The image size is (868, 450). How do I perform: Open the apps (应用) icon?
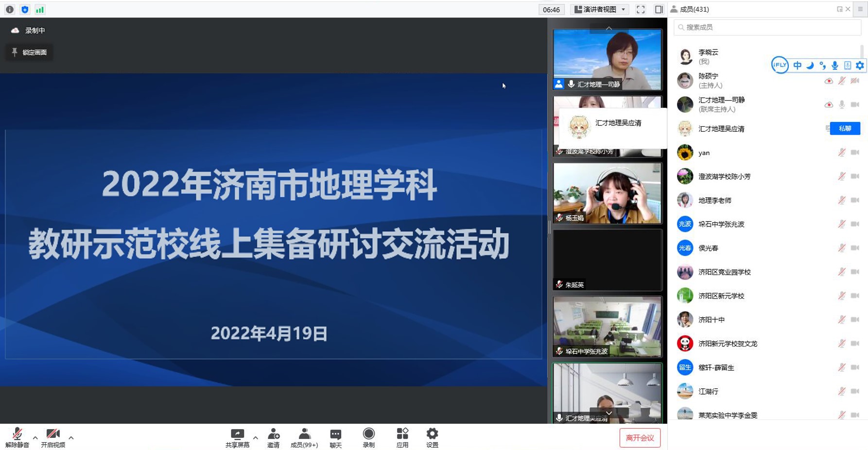pyautogui.click(x=402, y=437)
